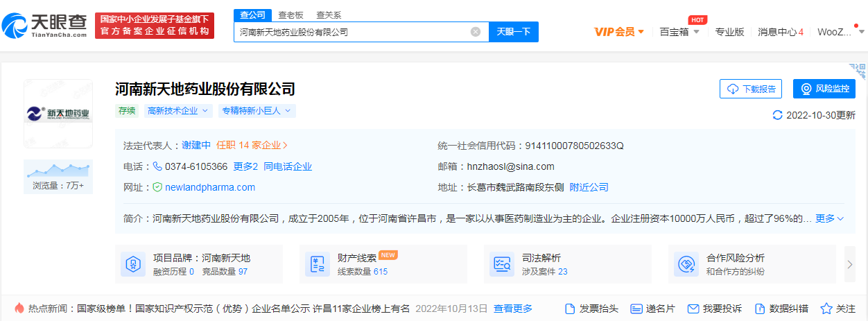Expand the company intro with 更多
Viewport: 868px width, 321px height.
click(830, 218)
